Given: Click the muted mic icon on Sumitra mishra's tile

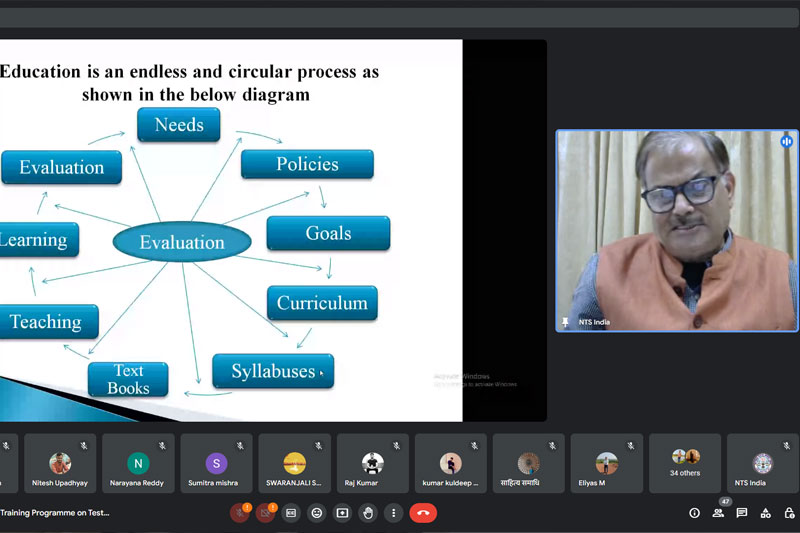Looking at the screenshot, I should 240,446.
